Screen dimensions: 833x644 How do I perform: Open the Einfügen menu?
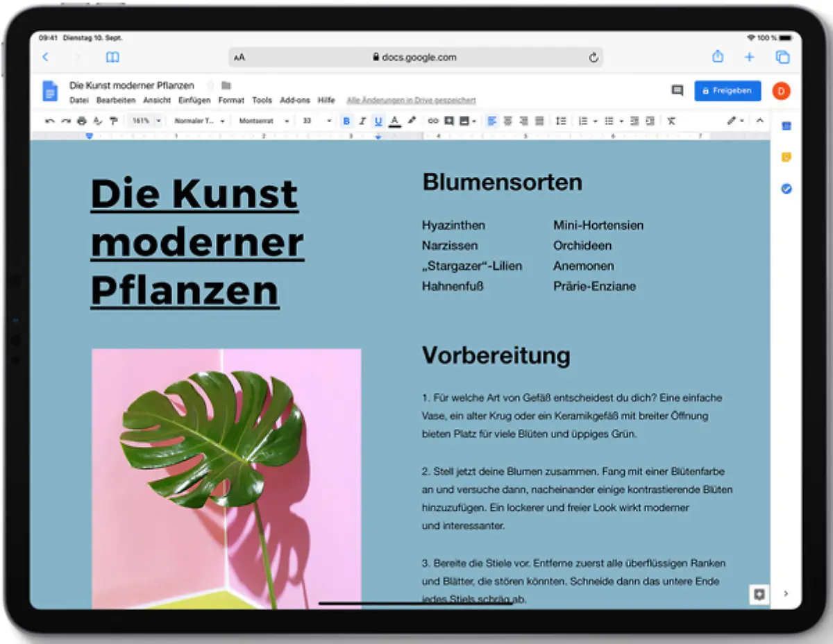pyautogui.click(x=194, y=101)
